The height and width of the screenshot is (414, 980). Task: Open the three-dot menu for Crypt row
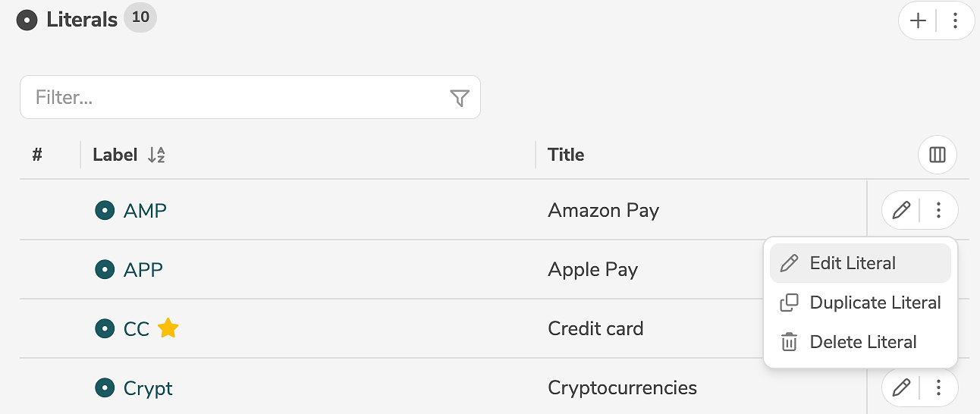point(939,388)
